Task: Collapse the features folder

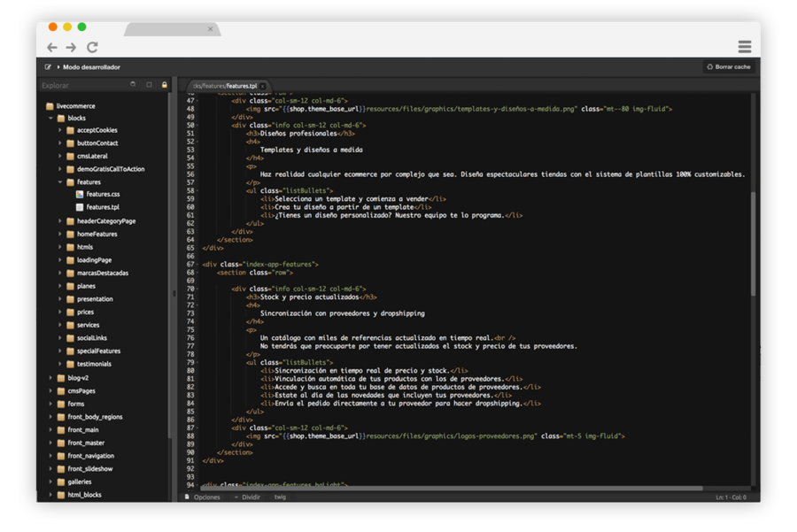Action: coord(60,182)
